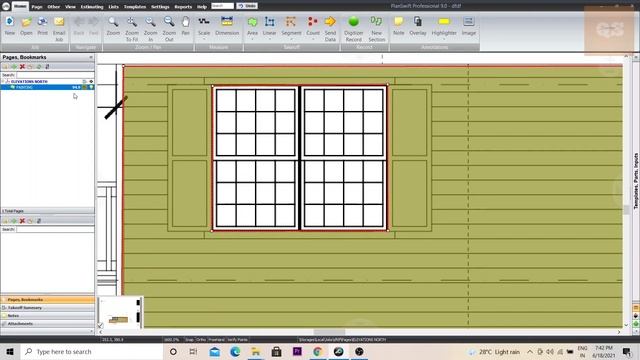The image size is (640, 360).
Task: Switch to Takeoff Summary panel
Action: tap(47, 308)
